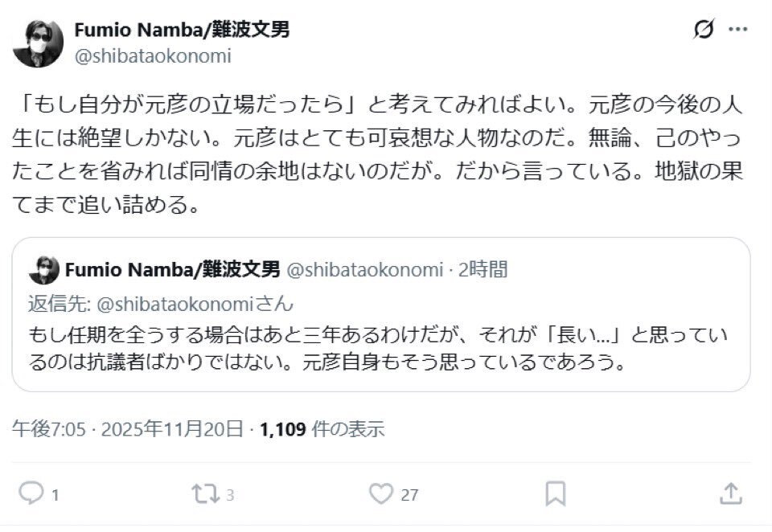
Task: Open the three-dot more options menu
Action: (x=737, y=30)
